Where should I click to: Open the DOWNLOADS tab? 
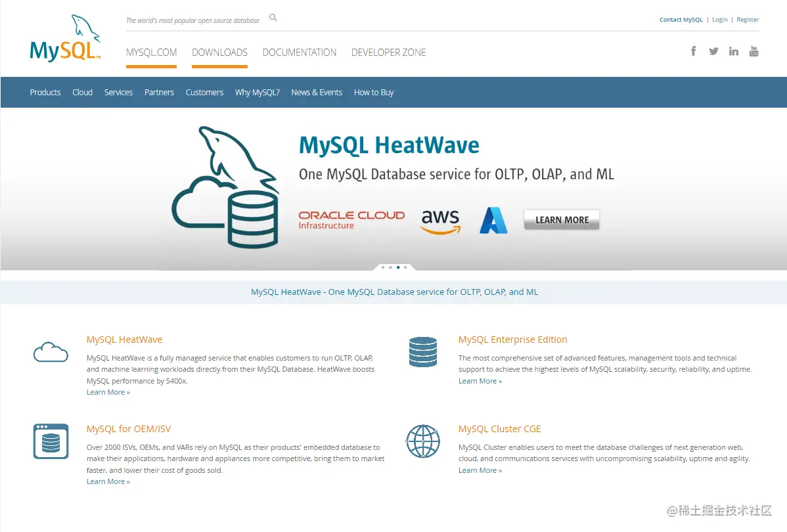click(x=220, y=53)
